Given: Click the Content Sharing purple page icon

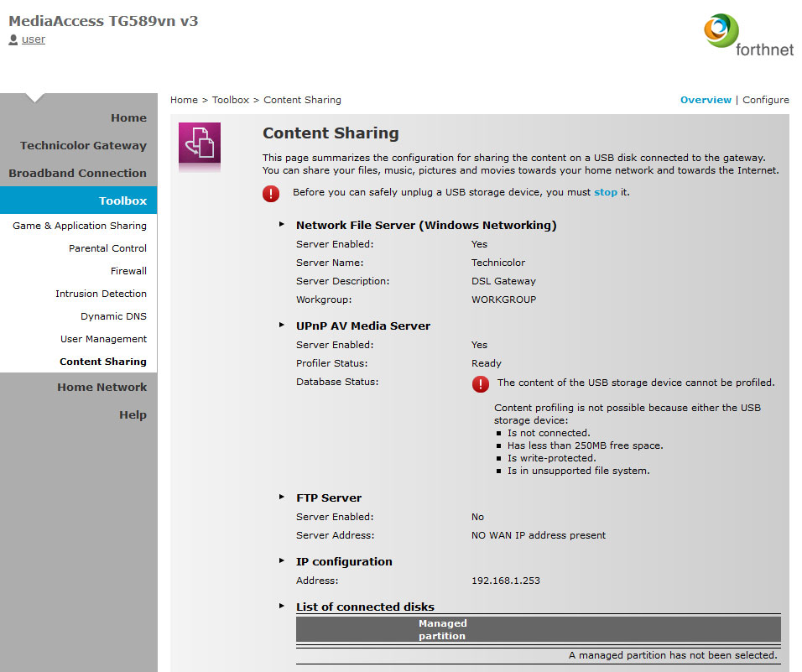Looking at the screenshot, I should 200,143.
